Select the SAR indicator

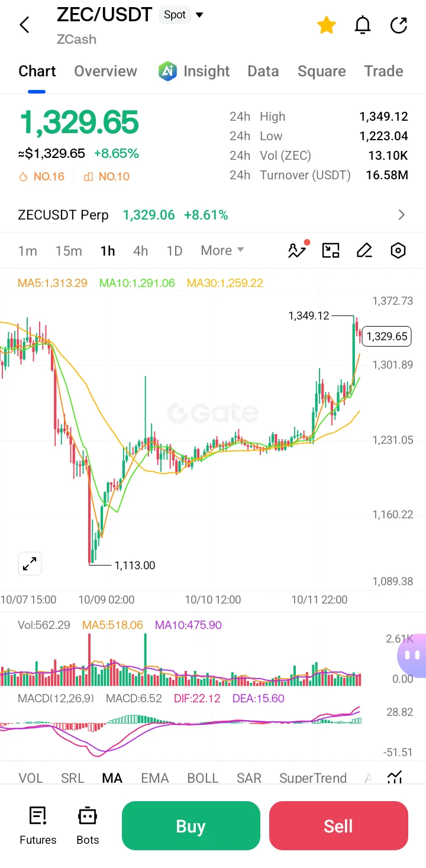(x=249, y=777)
